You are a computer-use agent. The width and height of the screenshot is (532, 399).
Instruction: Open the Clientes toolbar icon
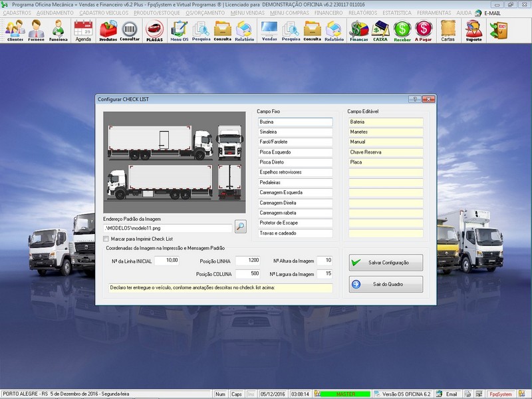[15, 30]
